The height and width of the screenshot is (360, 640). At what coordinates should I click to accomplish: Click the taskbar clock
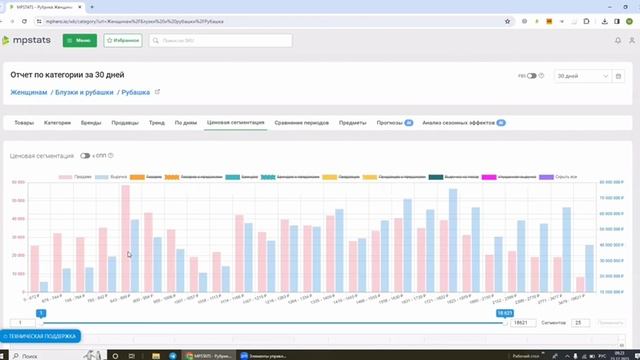(x=620, y=355)
